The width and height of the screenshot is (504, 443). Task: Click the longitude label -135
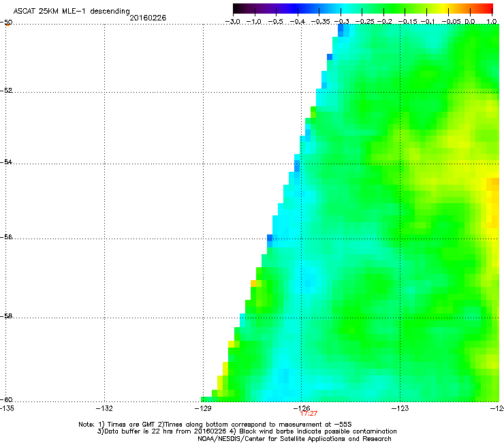(7, 408)
